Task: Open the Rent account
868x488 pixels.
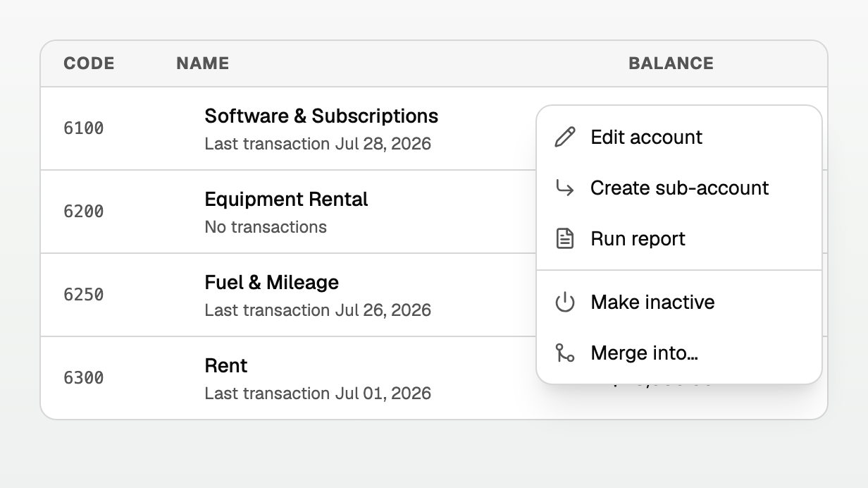Action: [x=226, y=365]
